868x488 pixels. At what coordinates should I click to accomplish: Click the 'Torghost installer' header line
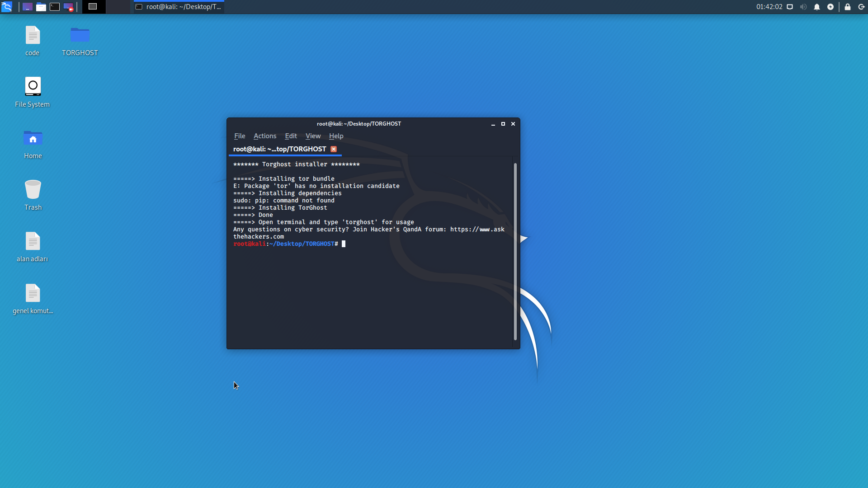click(297, 164)
